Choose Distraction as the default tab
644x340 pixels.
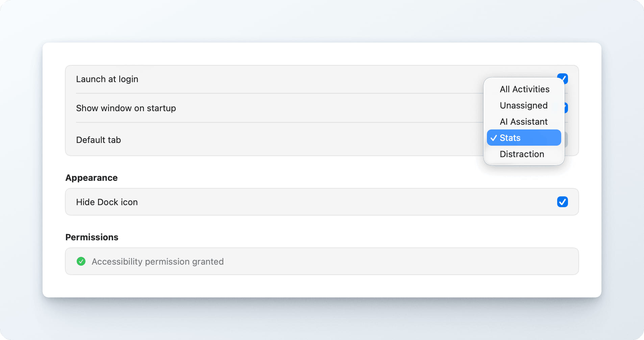[522, 154]
